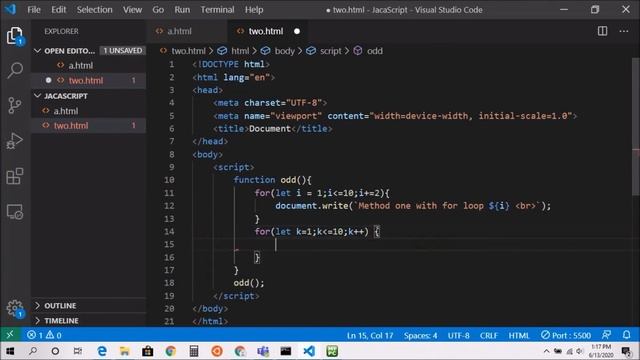Open the editor More Actions menu

click(624, 31)
